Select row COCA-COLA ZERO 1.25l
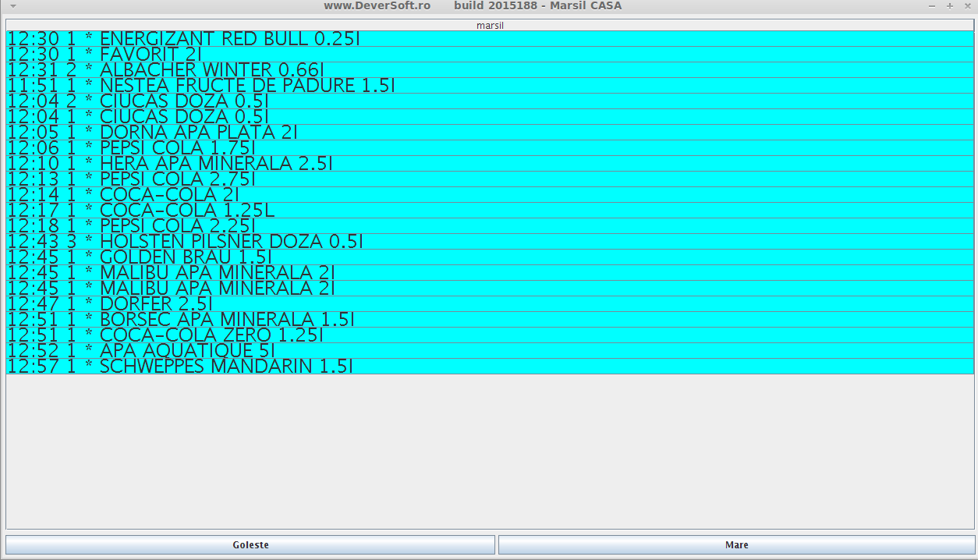Screen dimensions: 978x560 490,335
